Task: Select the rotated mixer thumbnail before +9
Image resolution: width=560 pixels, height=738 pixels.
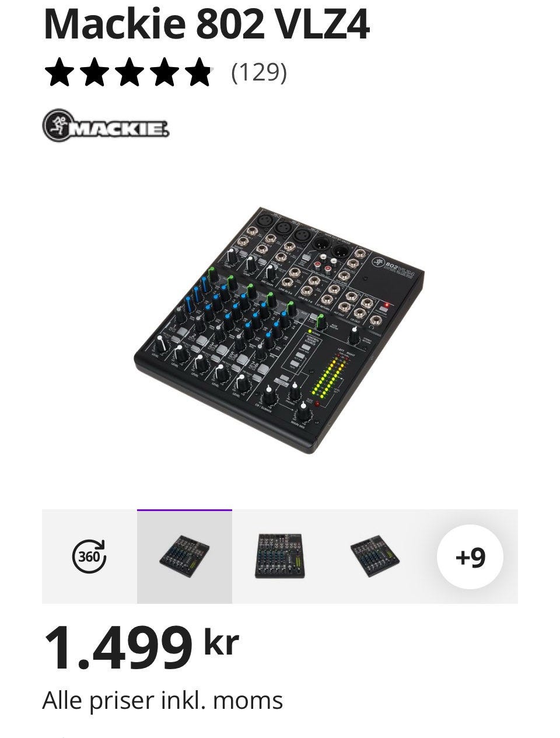Action: (x=374, y=557)
